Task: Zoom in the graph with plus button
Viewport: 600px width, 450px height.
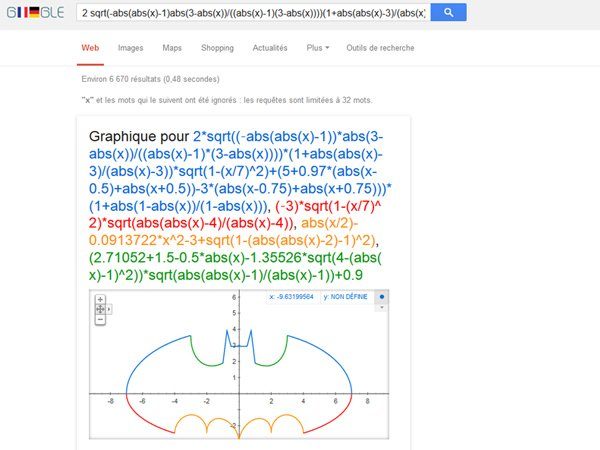Action: [x=100, y=299]
